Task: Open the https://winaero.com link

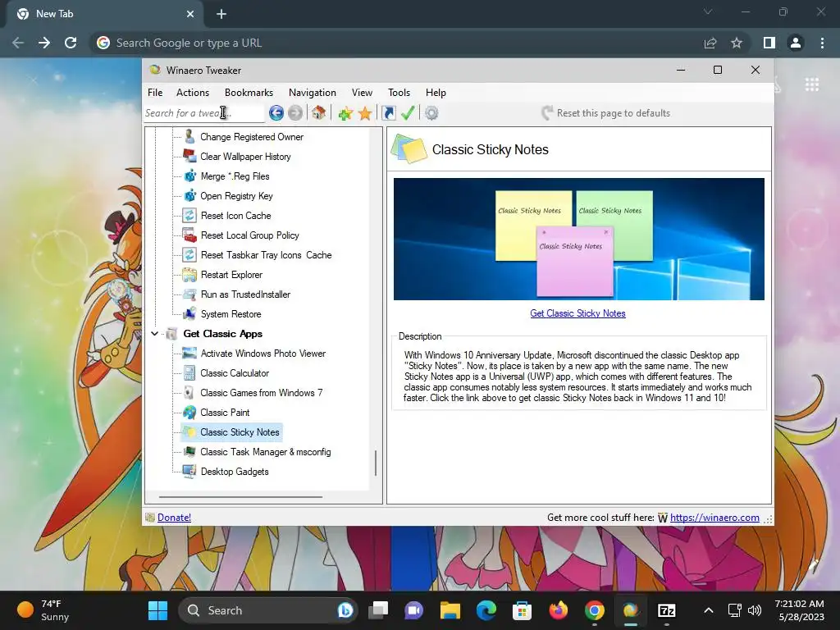Action: click(x=714, y=518)
